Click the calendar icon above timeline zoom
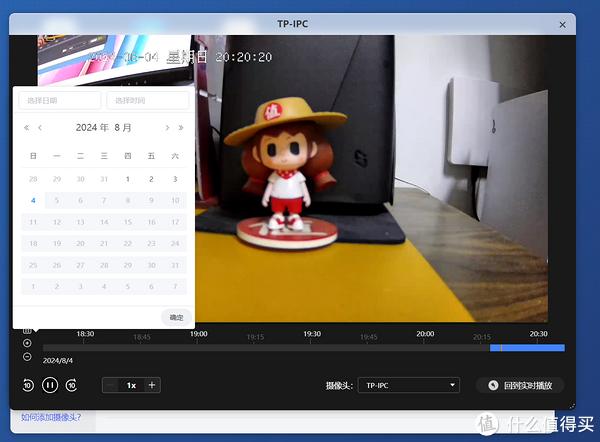This screenshot has width=600, height=442. (x=27, y=330)
